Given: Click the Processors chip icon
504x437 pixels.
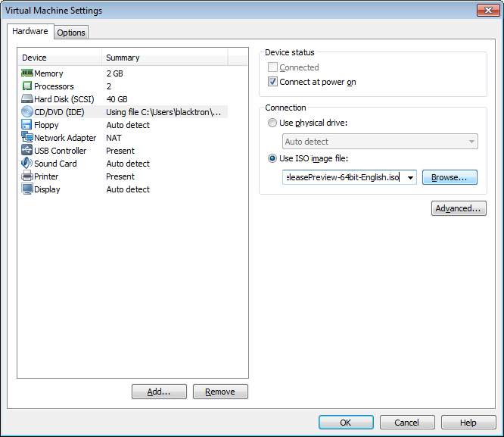Looking at the screenshot, I should tap(27, 86).
